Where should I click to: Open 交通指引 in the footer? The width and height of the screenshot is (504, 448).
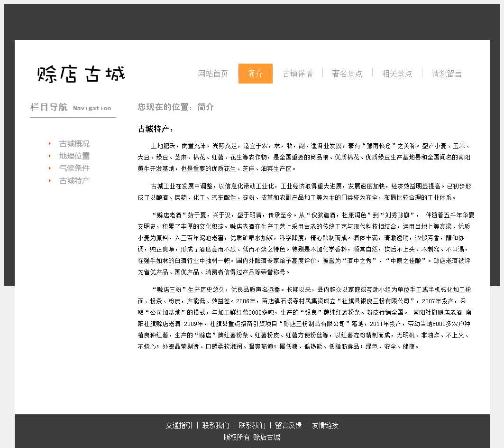tap(179, 425)
